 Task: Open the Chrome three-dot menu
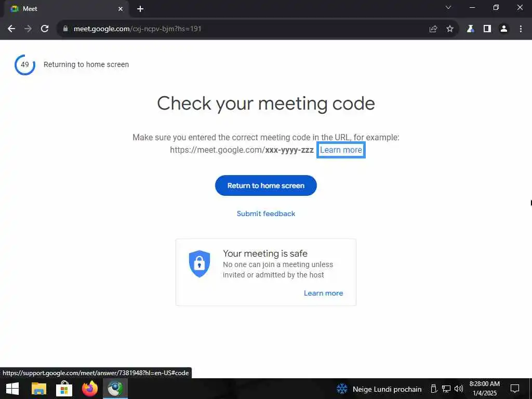(x=521, y=29)
